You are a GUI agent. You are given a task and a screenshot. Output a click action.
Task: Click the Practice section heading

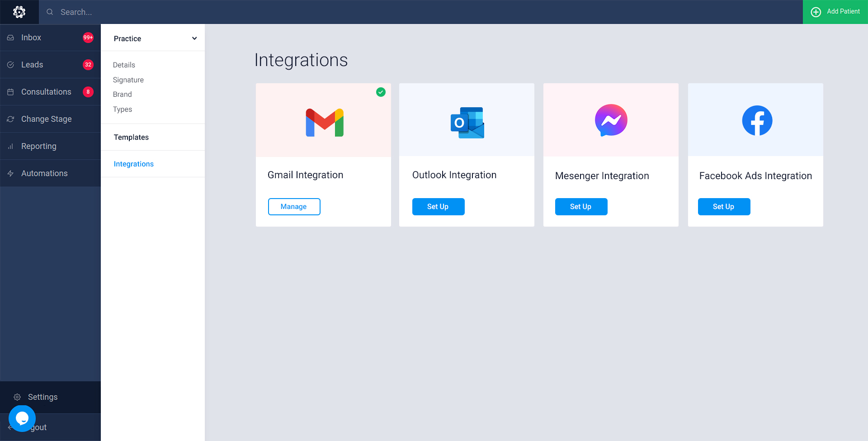click(x=127, y=39)
